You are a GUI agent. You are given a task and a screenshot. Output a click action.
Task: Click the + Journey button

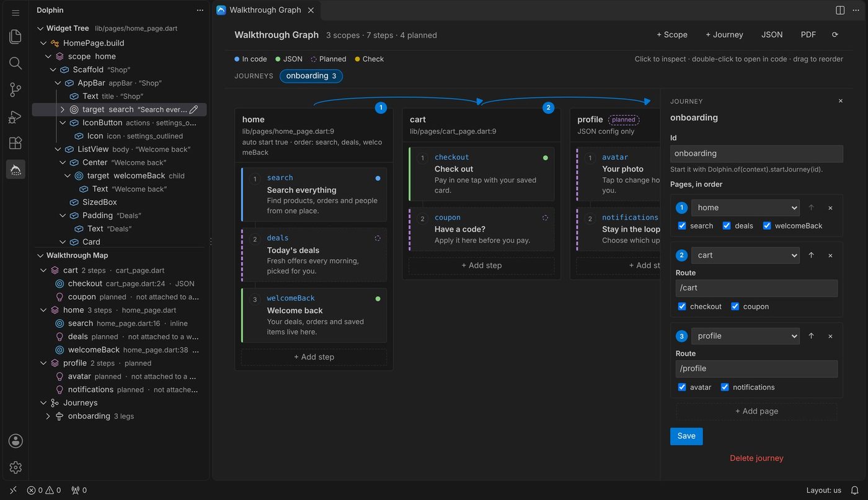pyautogui.click(x=724, y=35)
